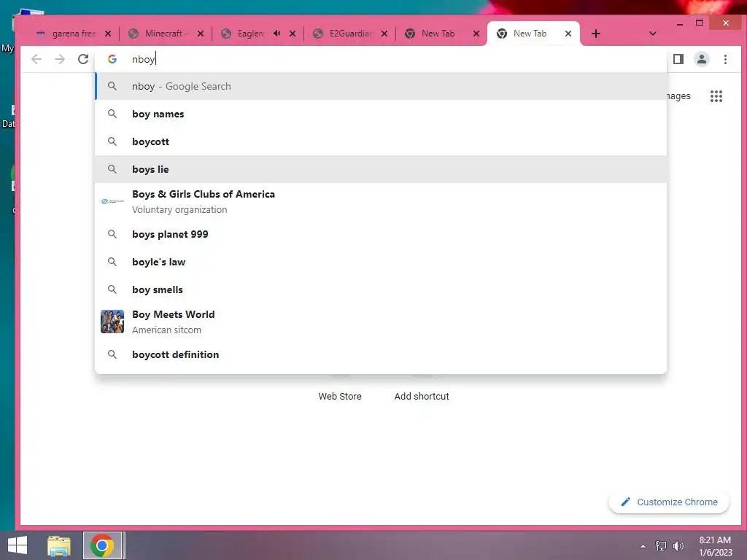This screenshot has width=747, height=560.
Task: Click search icon beside boycott definition
Action: tap(112, 354)
